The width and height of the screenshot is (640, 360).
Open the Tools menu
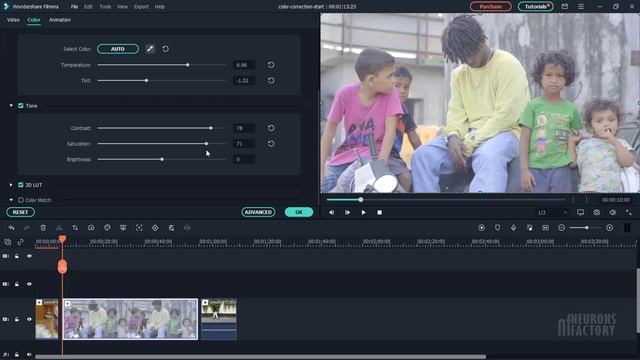[105, 7]
